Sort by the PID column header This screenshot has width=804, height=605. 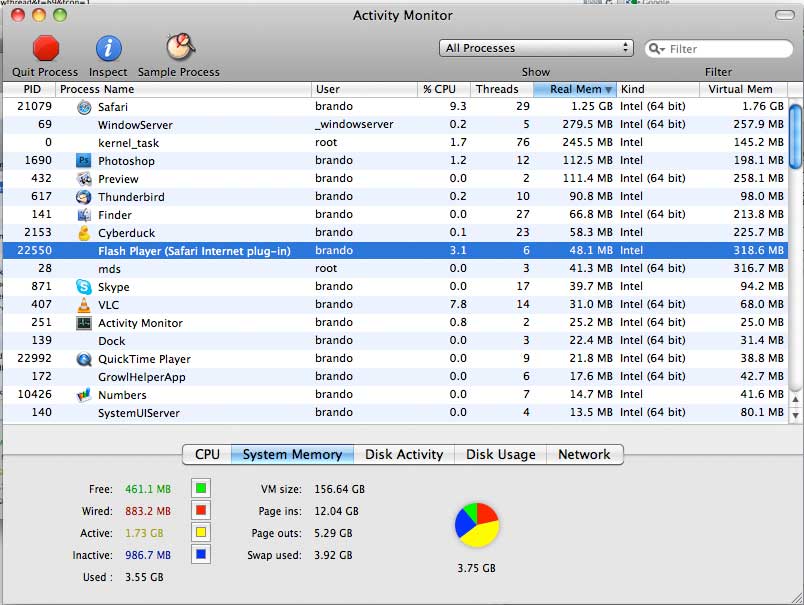pyautogui.click(x=29, y=89)
